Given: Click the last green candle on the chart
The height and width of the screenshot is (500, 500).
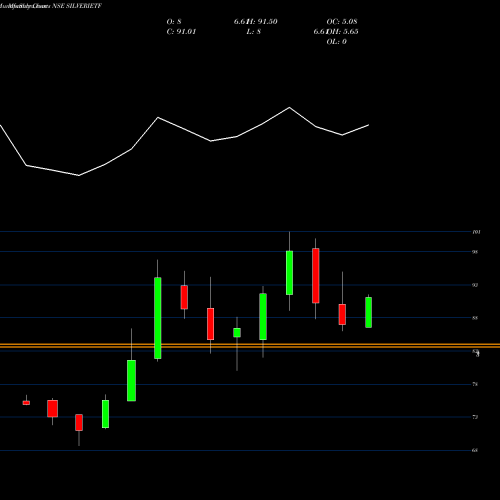Looking at the screenshot, I should (368, 312).
